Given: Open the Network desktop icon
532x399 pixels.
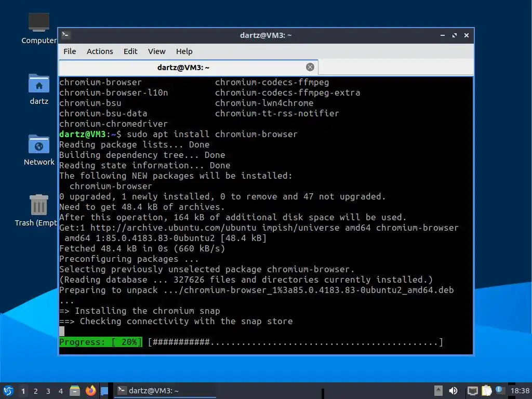Looking at the screenshot, I should pos(39,150).
